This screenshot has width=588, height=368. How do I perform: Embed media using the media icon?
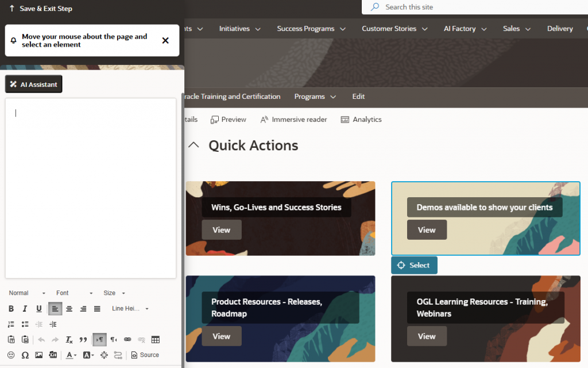tap(53, 355)
